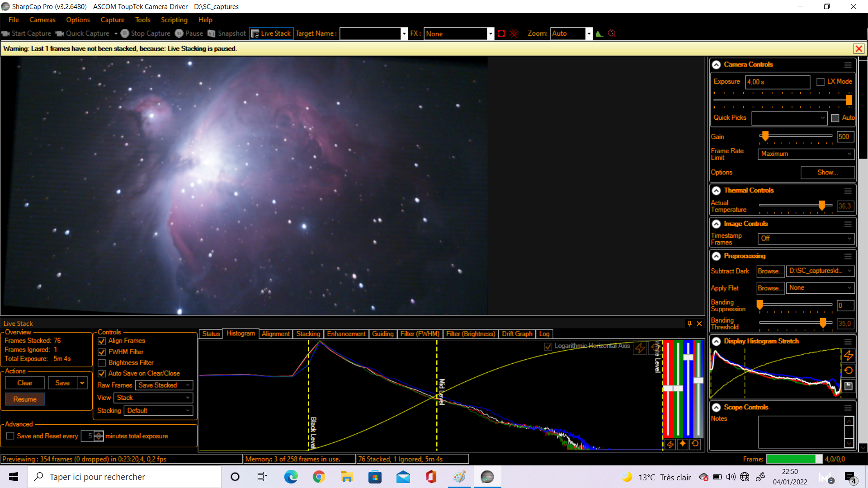Screen dimensions: 868x488
Task: Click the Resume button
Action: click(x=25, y=399)
